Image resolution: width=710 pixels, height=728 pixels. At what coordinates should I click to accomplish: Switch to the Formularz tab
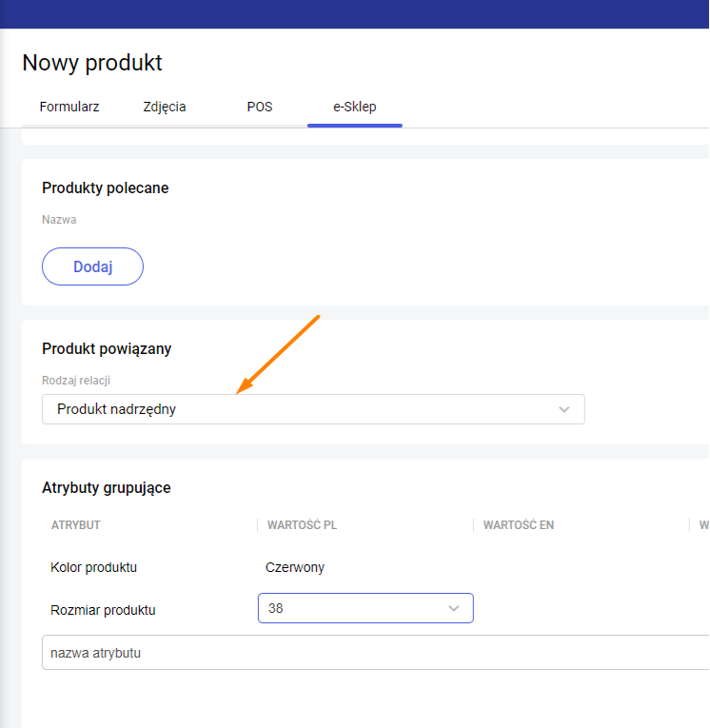(69, 107)
